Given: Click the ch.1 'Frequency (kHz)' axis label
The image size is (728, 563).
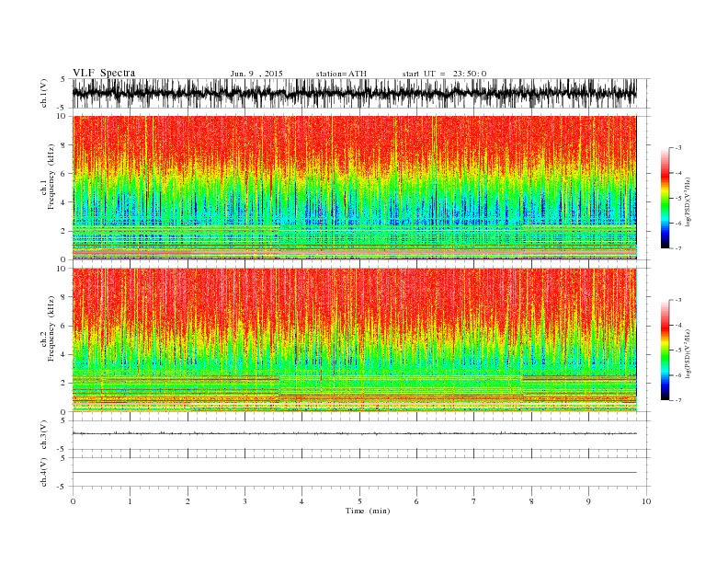Looking at the screenshot, I should pyautogui.click(x=51, y=177).
